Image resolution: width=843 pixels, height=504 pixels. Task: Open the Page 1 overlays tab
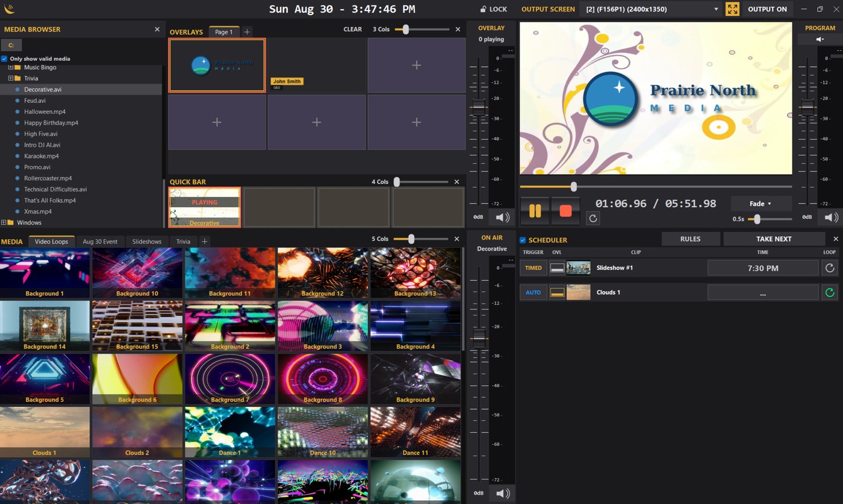tap(223, 32)
